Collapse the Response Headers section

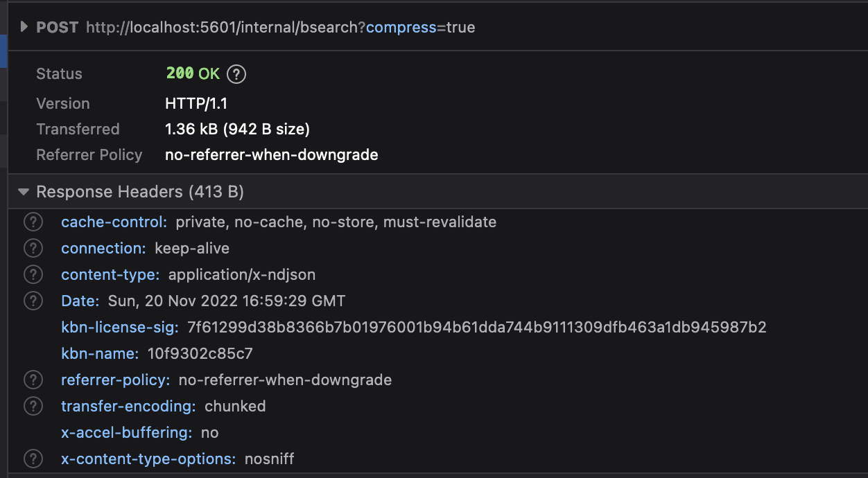point(24,192)
